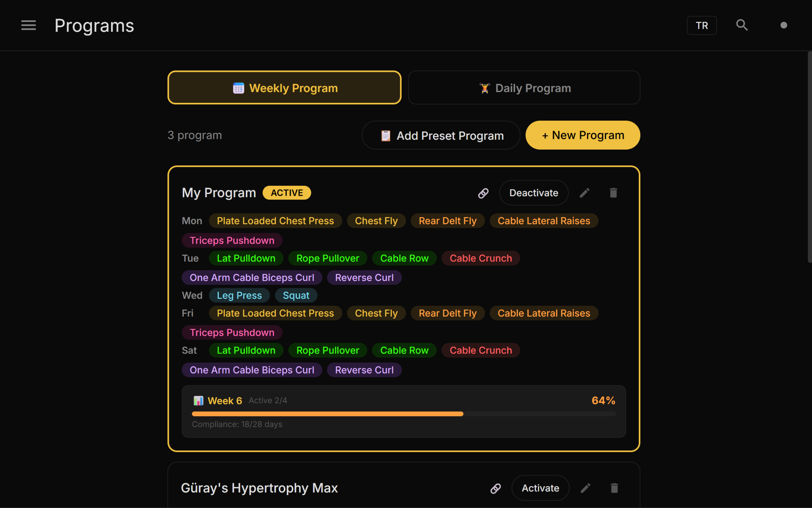Click Friday's Rear Delt Fly chip

click(x=448, y=313)
